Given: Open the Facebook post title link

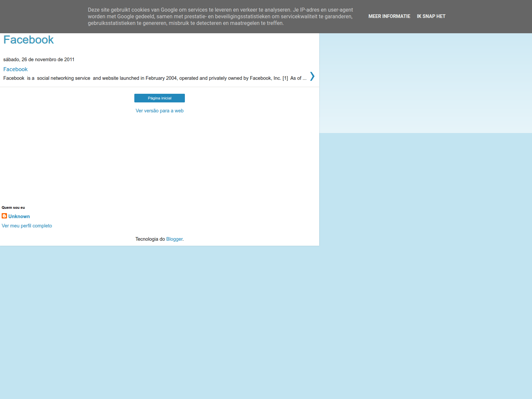Looking at the screenshot, I should coord(15,69).
